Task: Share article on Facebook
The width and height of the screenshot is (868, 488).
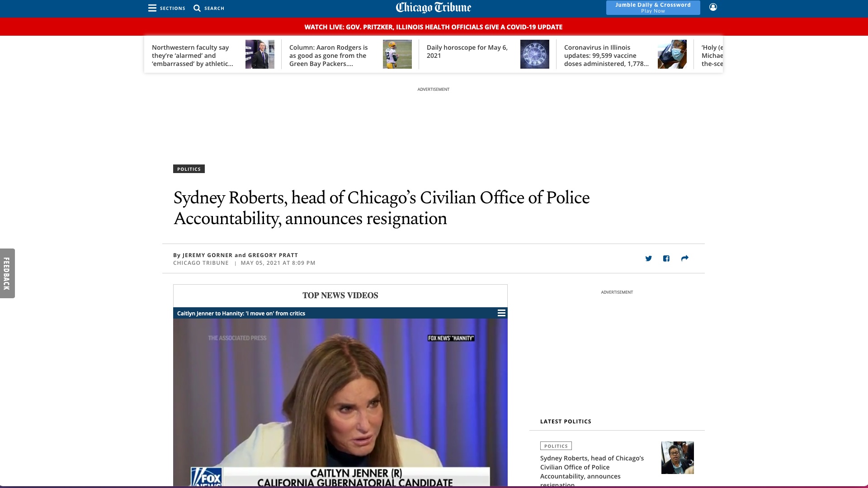Action: click(666, 258)
